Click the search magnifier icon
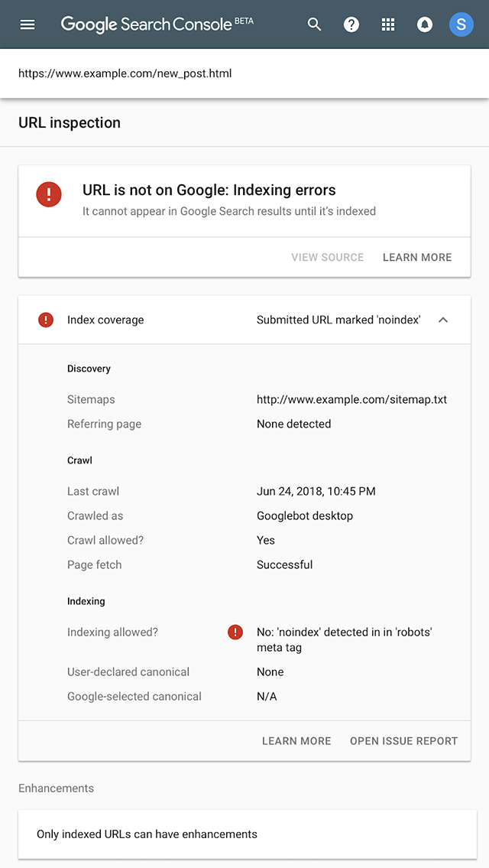489x868 pixels. pyautogui.click(x=315, y=24)
